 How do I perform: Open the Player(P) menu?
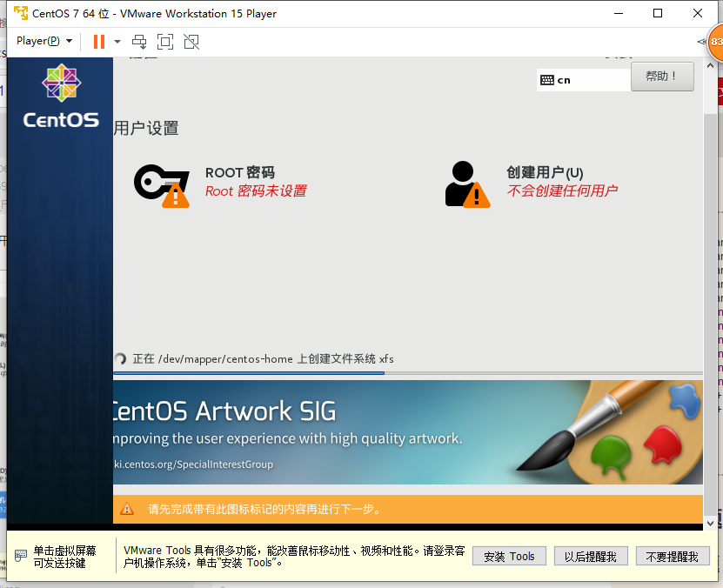44,41
